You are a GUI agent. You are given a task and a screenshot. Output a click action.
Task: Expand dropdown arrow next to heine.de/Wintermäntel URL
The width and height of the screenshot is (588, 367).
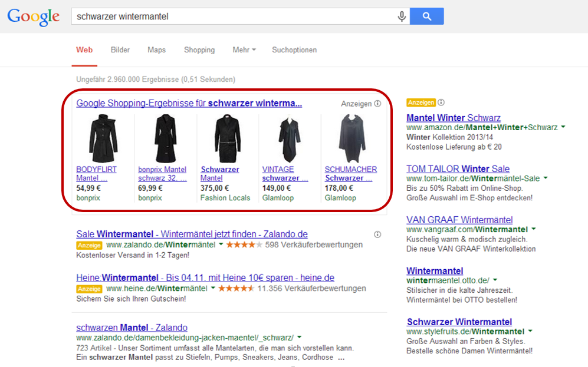tap(213, 289)
